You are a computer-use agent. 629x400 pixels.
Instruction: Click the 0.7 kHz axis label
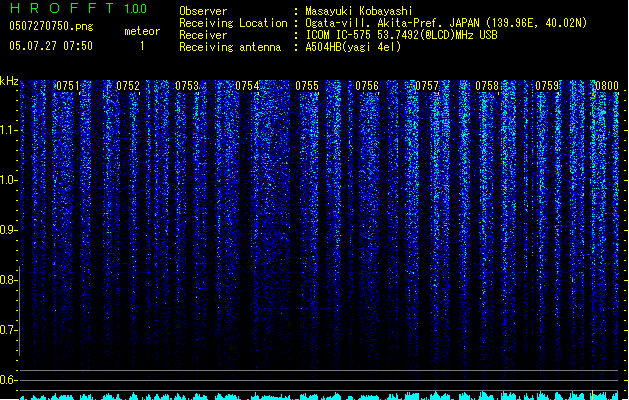tap(8, 330)
